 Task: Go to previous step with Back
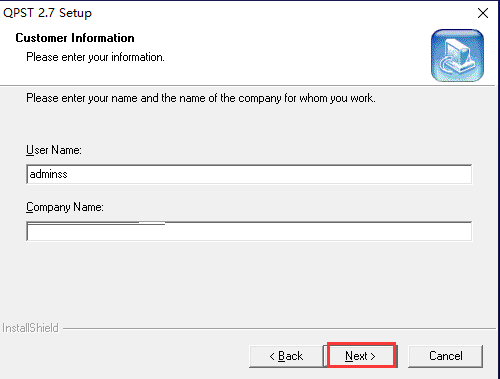click(x=286, y=356)
